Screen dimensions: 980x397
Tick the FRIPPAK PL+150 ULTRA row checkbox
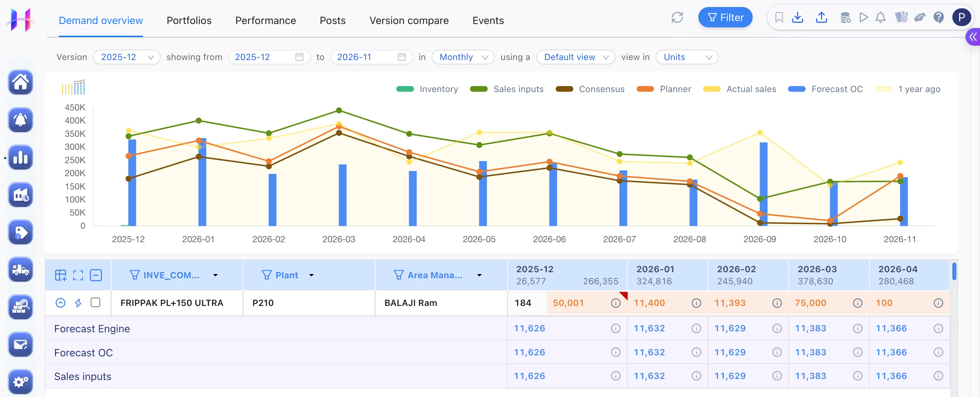[x=95, y=303]
